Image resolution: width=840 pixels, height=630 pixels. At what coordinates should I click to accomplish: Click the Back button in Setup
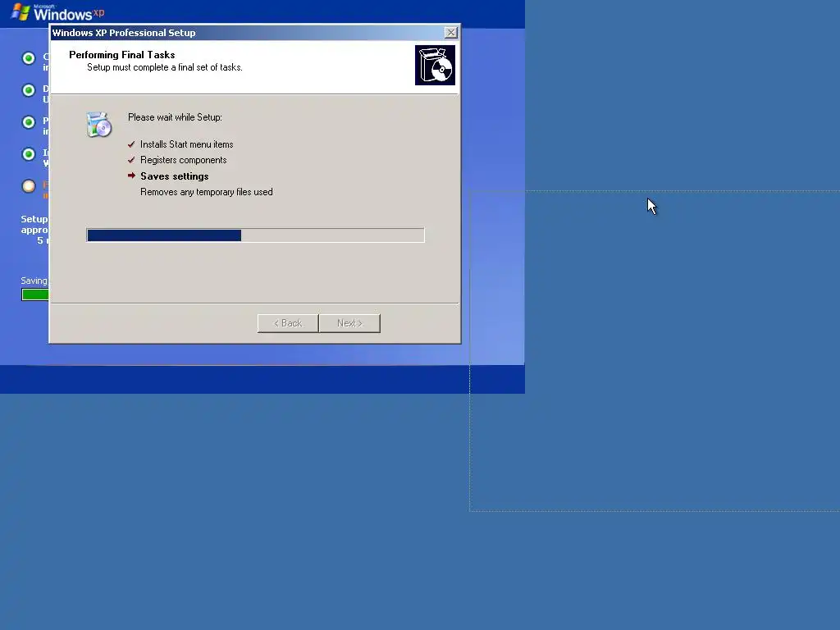(x=288, y=323)
